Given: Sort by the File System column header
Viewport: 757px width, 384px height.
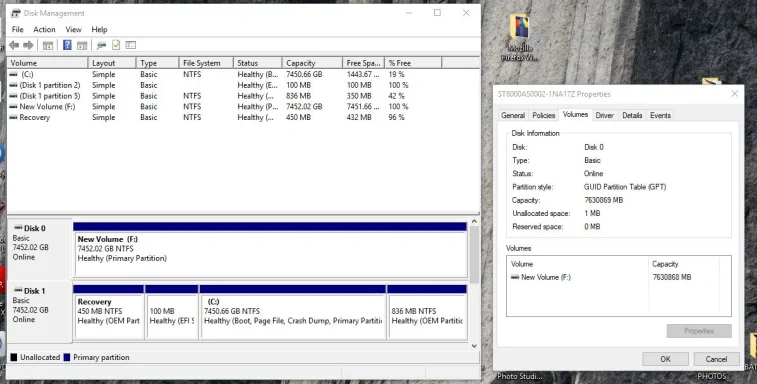Looking at the screenshot, I should [x=206, y=63].
